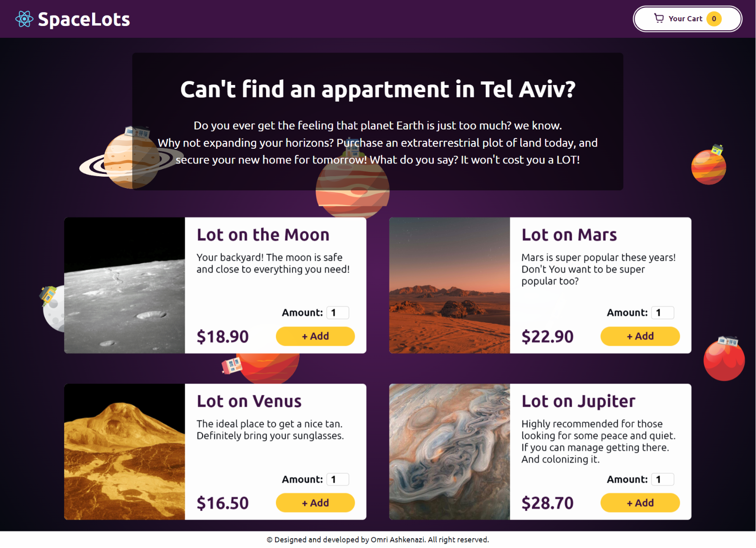756x548 pixels.
Task: Click the SpaceLots title text
Action: (x=84, y=19)
